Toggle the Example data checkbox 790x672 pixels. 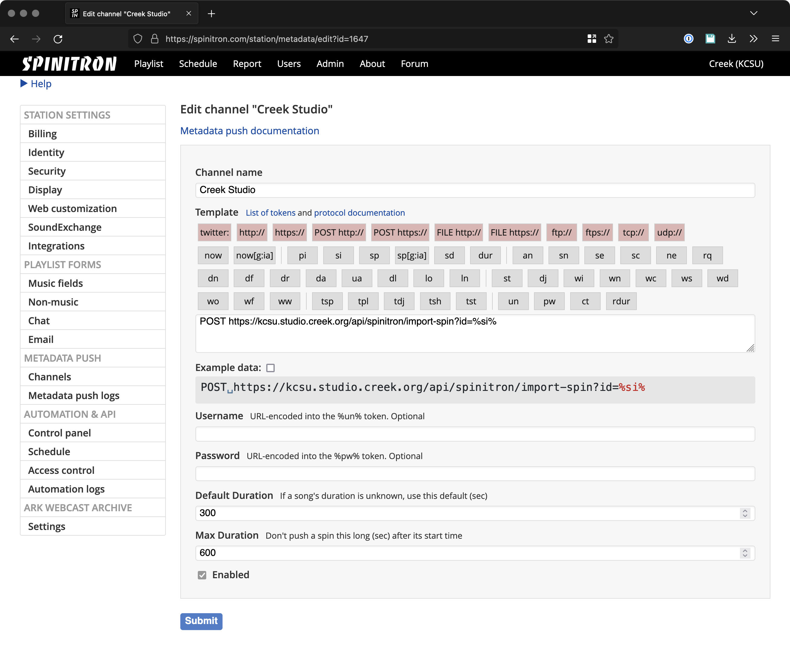click(270, 368)
